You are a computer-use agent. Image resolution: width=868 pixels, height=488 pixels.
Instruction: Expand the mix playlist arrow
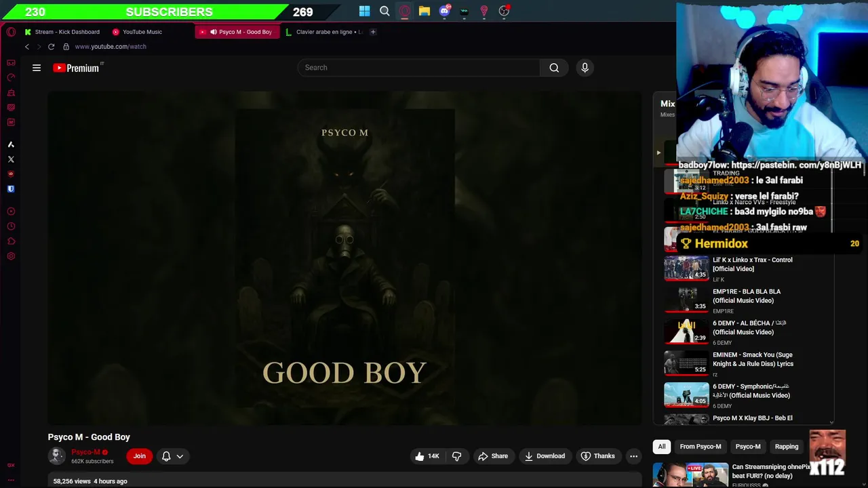click(658, 152)
